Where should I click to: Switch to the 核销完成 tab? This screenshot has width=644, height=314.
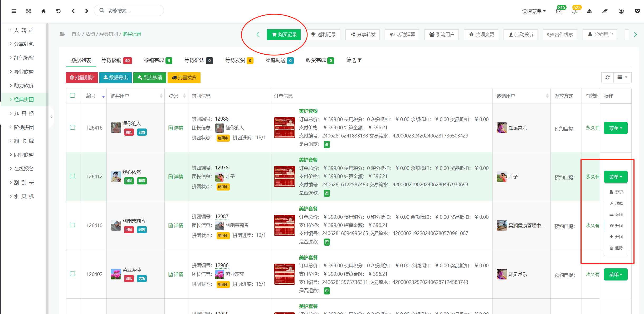point(158,60)
